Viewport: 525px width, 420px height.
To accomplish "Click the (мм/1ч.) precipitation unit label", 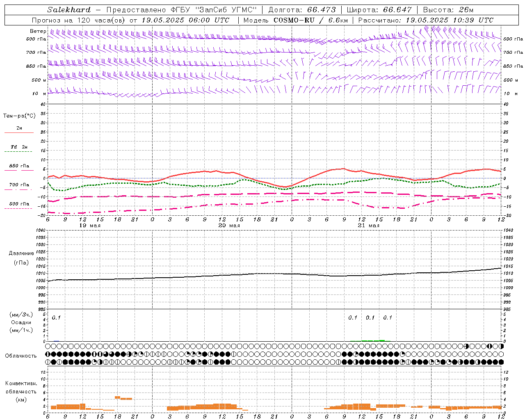I will click(x=21, y=330).
